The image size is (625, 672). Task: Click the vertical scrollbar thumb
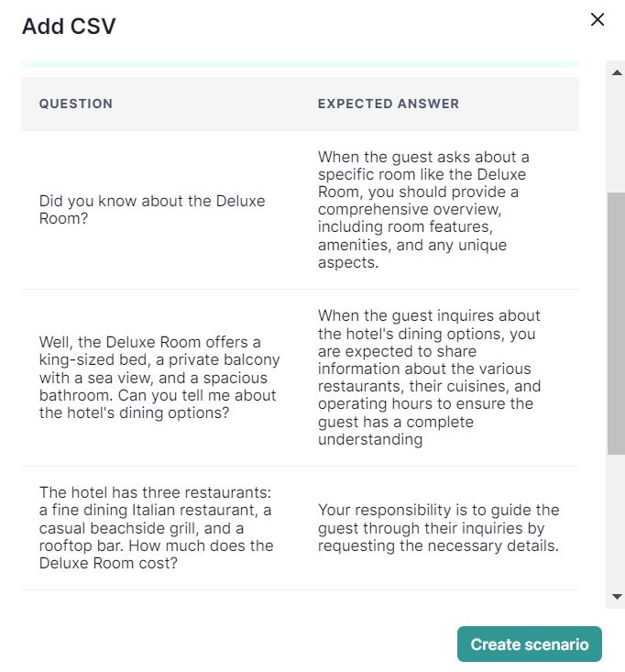coord(616,323)
